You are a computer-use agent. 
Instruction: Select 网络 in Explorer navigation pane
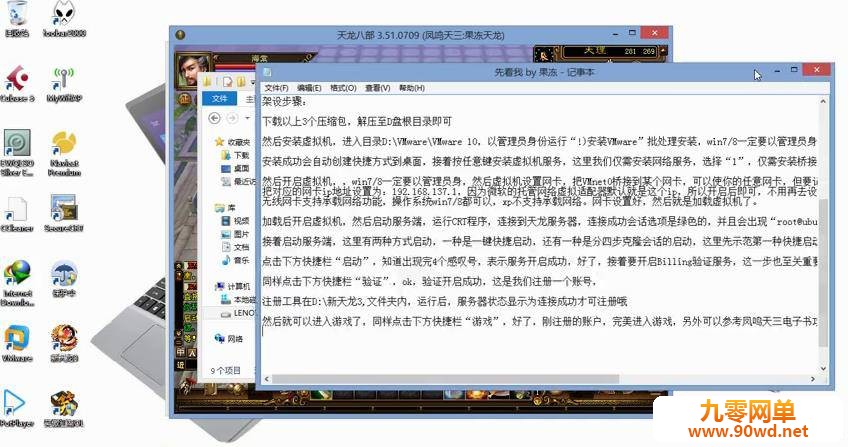229,339
